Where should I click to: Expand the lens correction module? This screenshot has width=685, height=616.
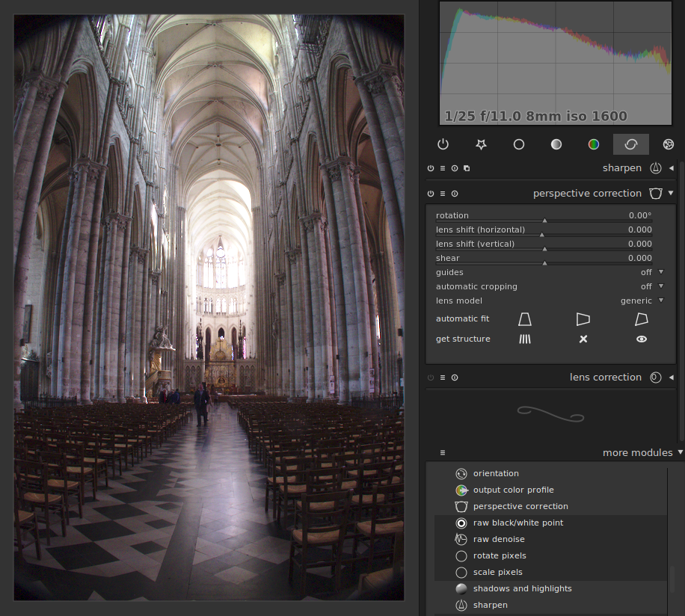[x=671, y=378]
